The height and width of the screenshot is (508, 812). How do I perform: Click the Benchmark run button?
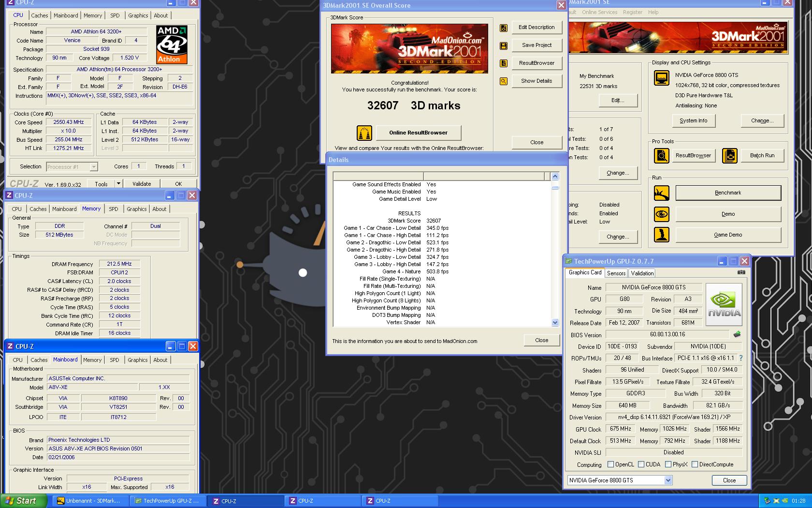pyautogui.click(x=728, y=193)
